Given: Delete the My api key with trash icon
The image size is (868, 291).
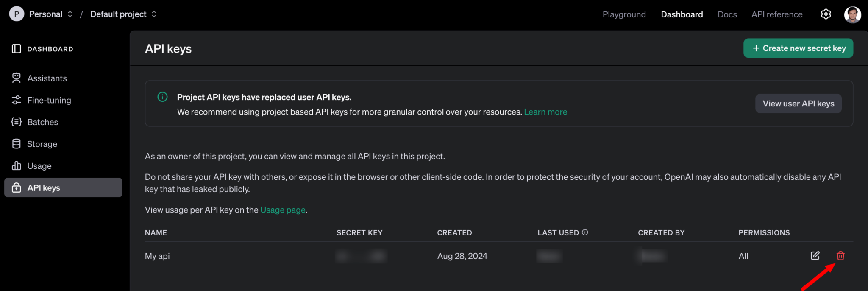Looking at the screenshot, I should (x=840, y=256).
